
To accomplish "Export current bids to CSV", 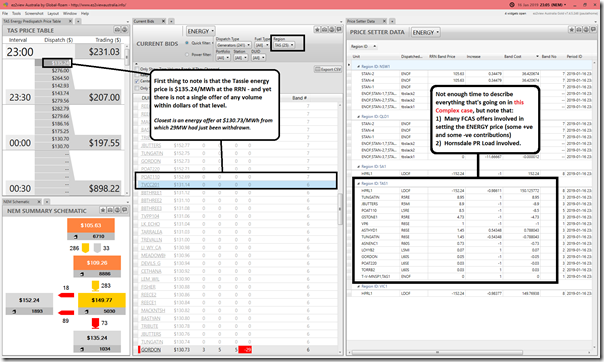I will pos(328,69).
